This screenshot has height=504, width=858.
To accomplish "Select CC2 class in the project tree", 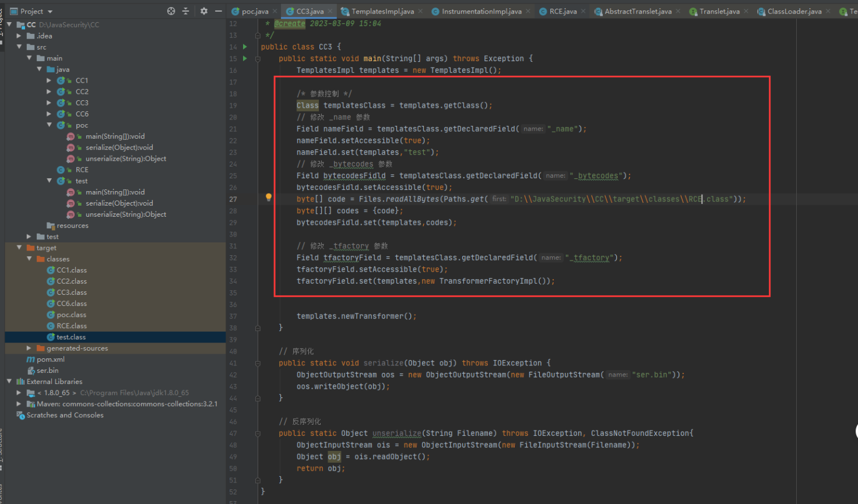I will (82, 91).
